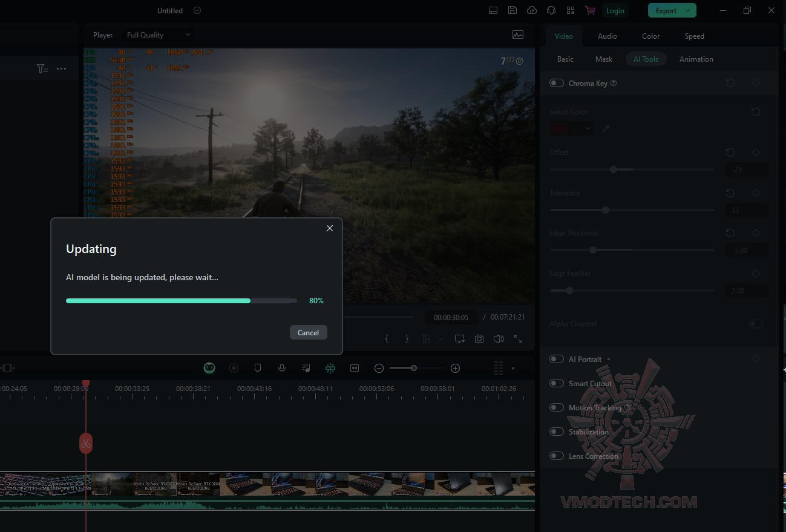The height and width of the screenshot is (532, 786).
Task: Take a snapshot with the camera icon
Action: 479,339
